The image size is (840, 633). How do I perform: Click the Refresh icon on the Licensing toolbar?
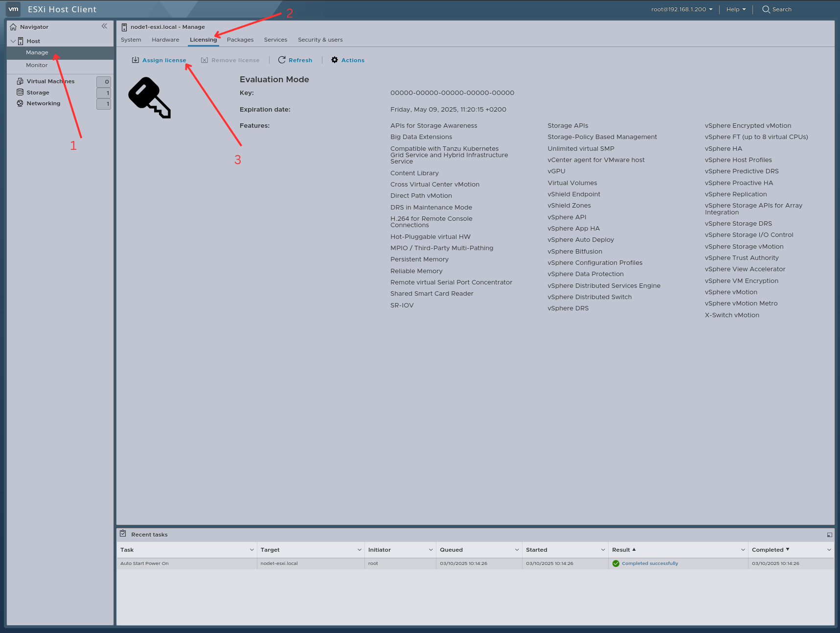(282, 60)
